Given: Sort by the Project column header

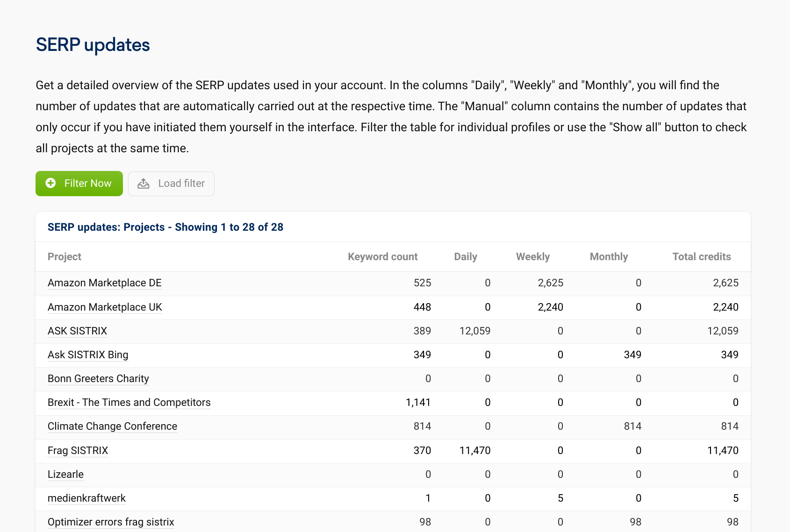Looking at the screenshot, I should [65, 257].
